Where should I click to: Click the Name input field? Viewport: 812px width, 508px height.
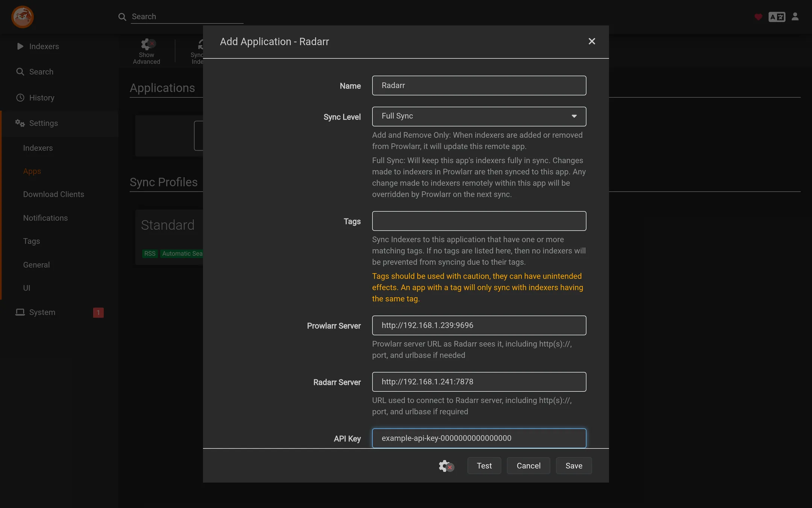tap(479, 85)
